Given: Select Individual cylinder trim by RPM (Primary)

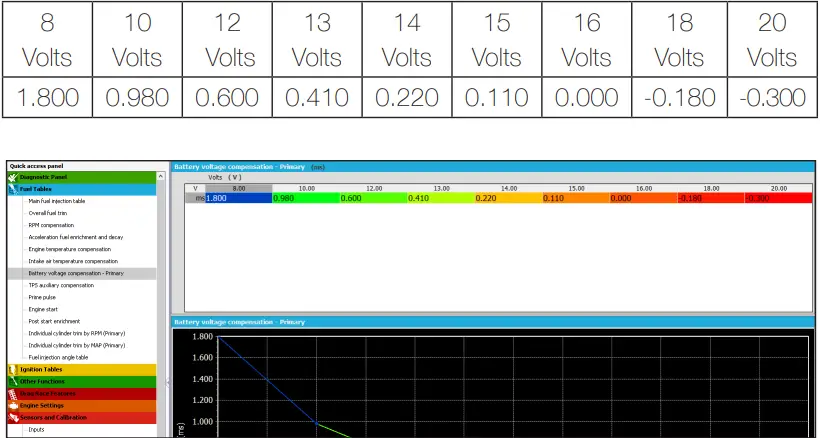Looking at the screenshot, I should [77, 333].
